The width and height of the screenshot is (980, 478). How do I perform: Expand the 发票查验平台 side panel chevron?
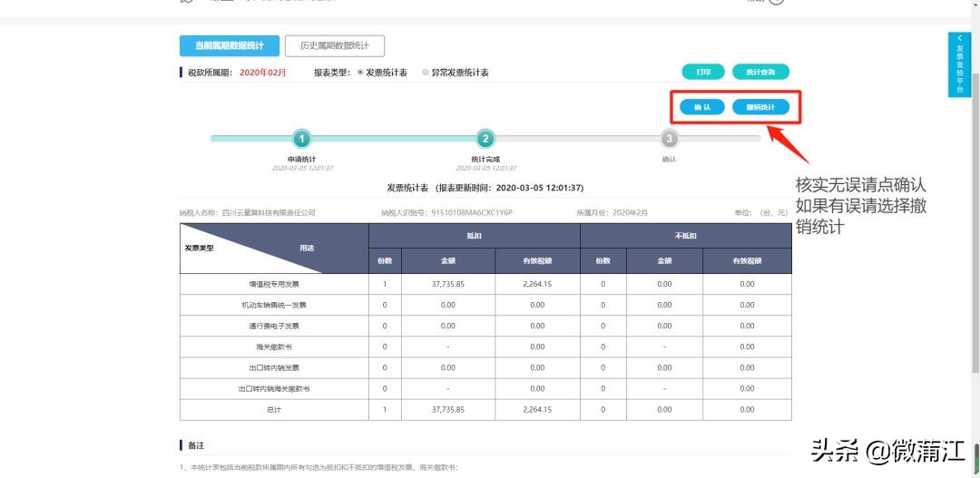(x=959, y=38)
